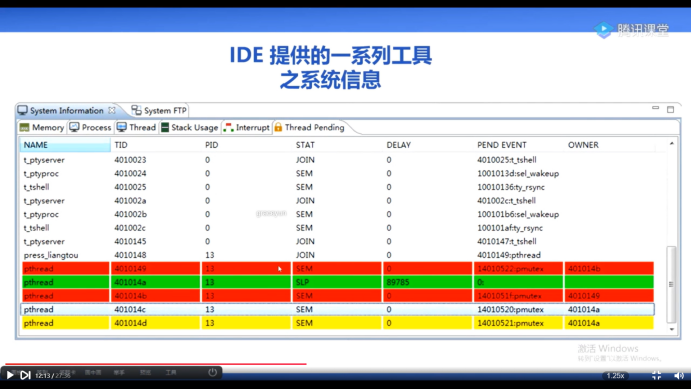Open the Interrupt tab

point(247,128)
